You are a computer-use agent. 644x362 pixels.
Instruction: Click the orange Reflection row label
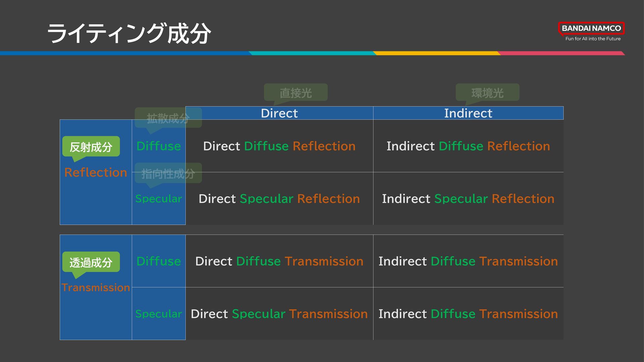click(x=96, y=172)
